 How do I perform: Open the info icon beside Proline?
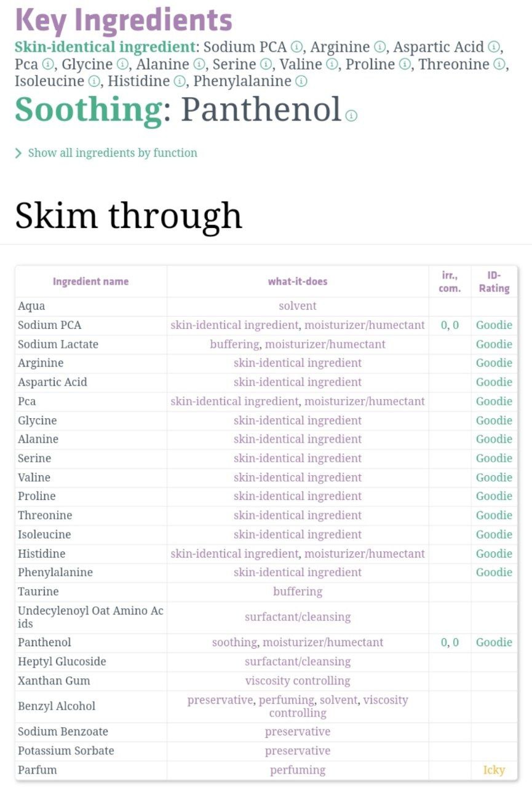pyautogui.click(x=406, y=65)
